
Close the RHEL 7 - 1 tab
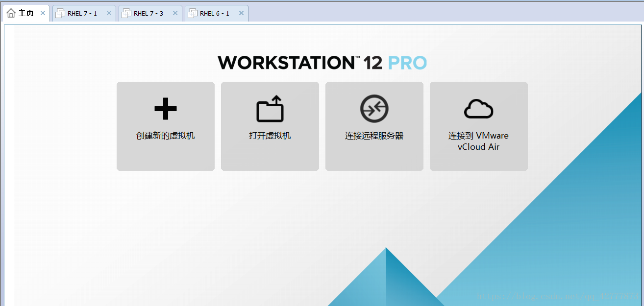click(109, 13)
